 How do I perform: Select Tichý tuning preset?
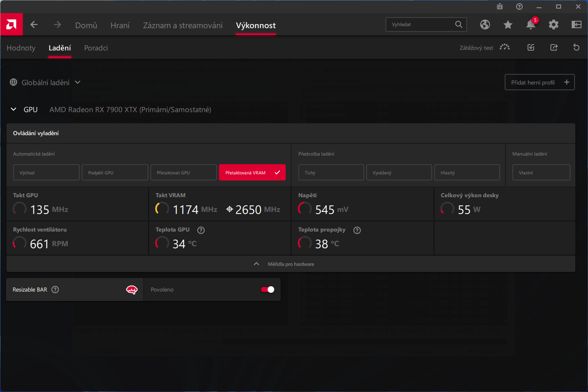click(x=331, y=172)
